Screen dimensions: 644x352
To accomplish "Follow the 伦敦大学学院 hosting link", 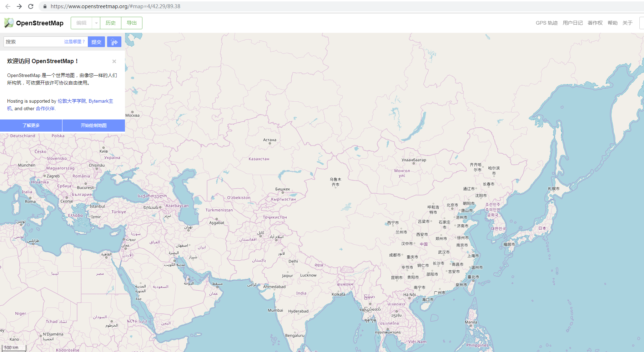I will (71, 101).
